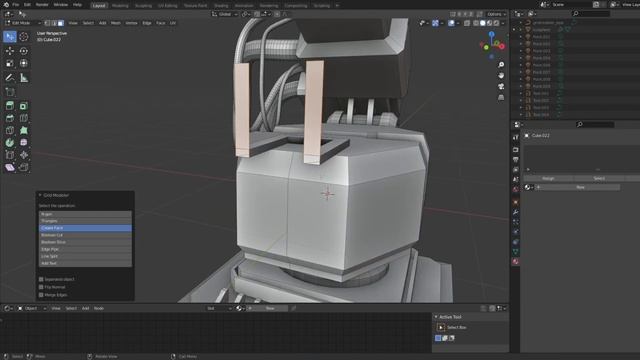This screenshot has height=360, width=640.
Task: Select the Poly Build tool
Action: click(24, 131)
